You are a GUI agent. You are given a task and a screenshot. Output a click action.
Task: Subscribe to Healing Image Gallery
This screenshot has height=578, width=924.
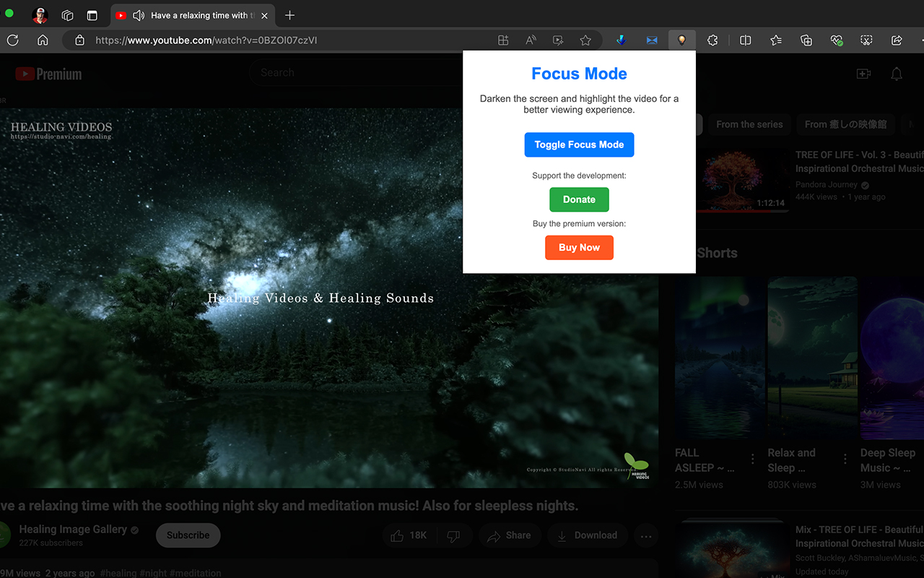click(x=188, y=535)
